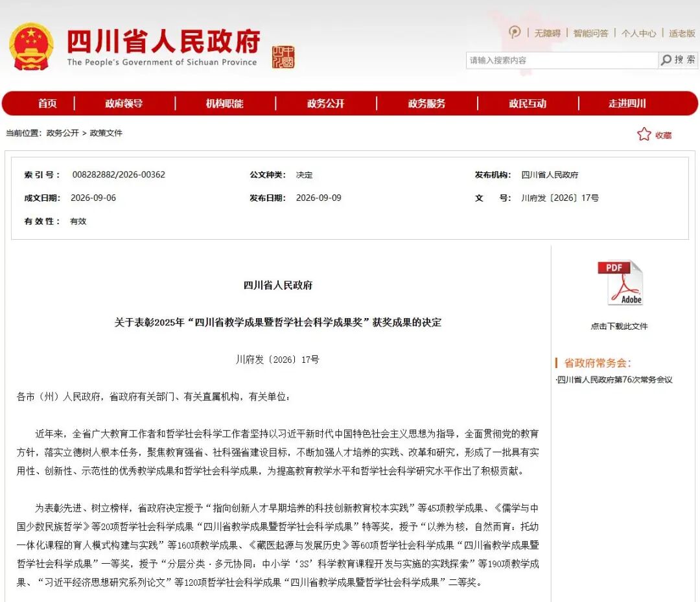Open 政民互动 menu item
Image resolution: width=700 pixels, height=602 pixels.
527,104
